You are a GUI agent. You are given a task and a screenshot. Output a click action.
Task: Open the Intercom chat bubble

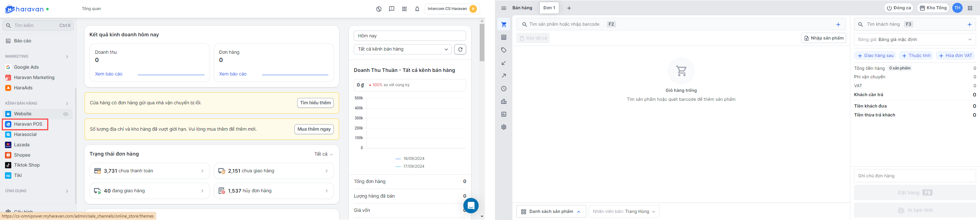(x=470, y=205)
